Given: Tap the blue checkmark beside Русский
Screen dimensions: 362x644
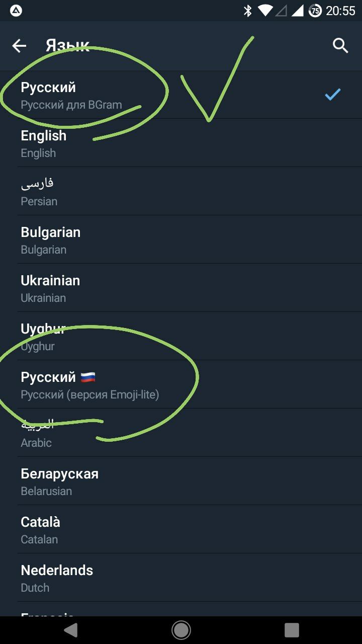Looking at the screenshot, I should [332, 94].
